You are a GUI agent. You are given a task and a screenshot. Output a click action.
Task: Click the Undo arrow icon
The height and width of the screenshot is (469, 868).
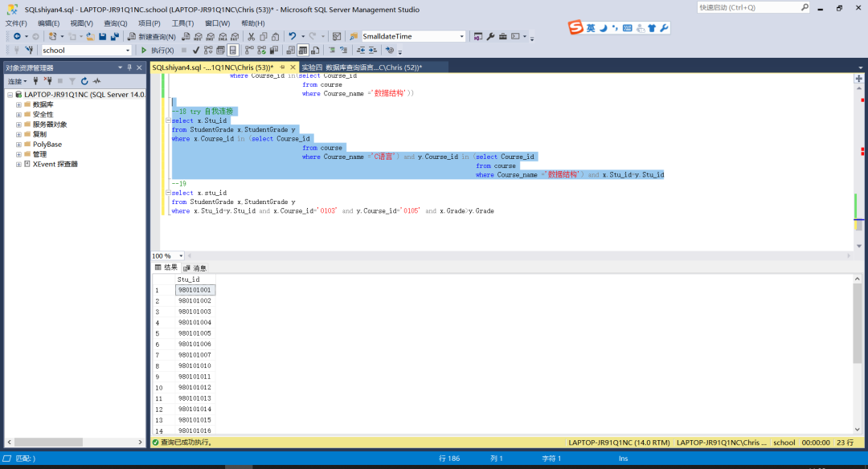[293, 37]
